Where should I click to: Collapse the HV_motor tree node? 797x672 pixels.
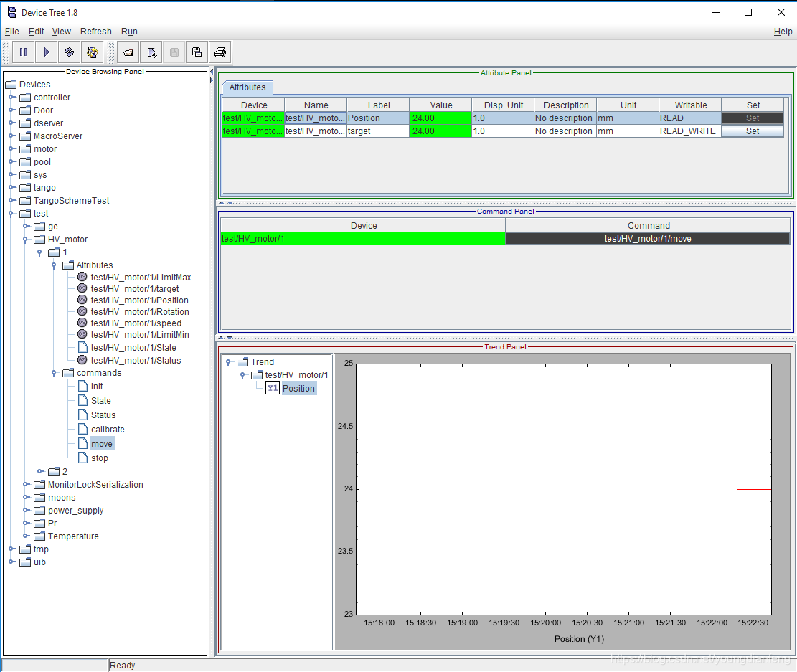[25, 240]
